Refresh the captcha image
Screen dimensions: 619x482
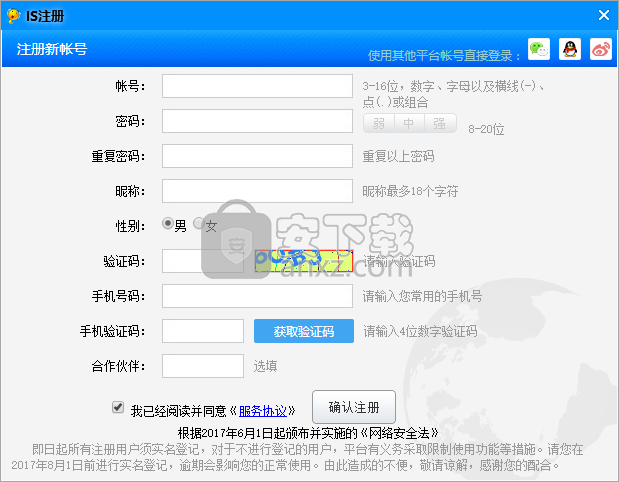click(x=304, y=261)
